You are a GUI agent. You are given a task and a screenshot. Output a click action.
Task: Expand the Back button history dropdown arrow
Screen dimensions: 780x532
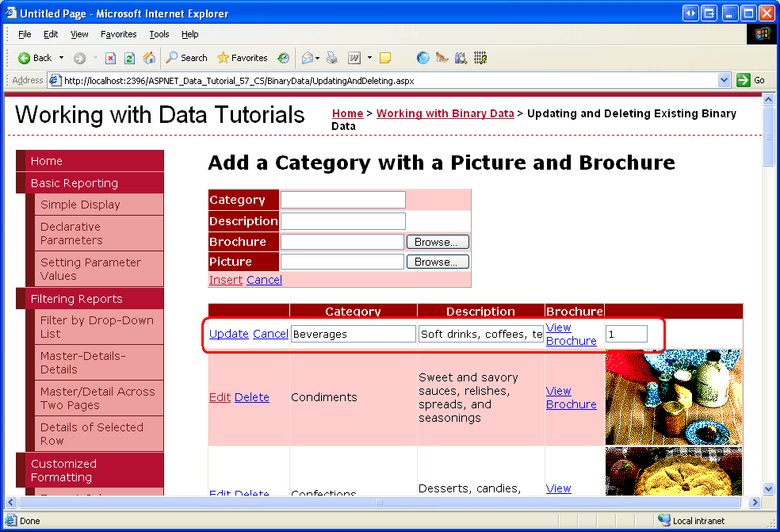coord(62,58)
